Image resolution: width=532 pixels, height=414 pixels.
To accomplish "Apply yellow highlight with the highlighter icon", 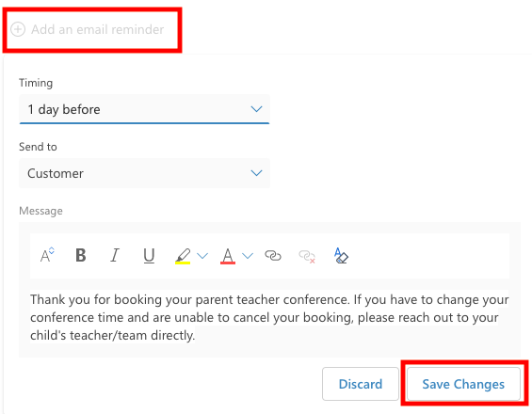I will 183,256.
